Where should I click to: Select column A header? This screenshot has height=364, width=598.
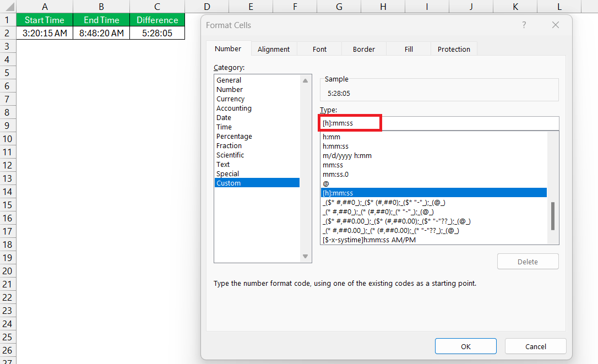pos(45,7)
